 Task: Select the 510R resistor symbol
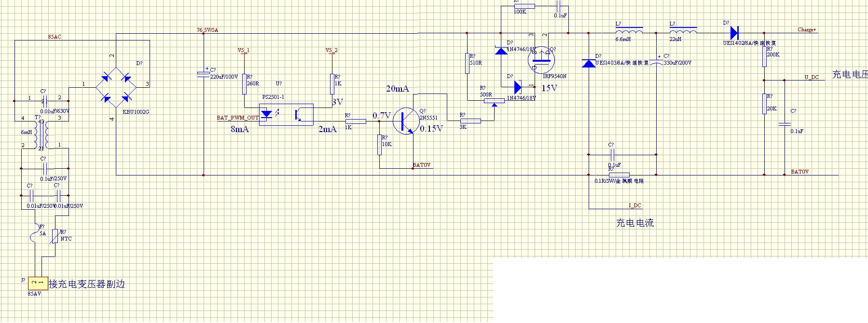(467, 63)
